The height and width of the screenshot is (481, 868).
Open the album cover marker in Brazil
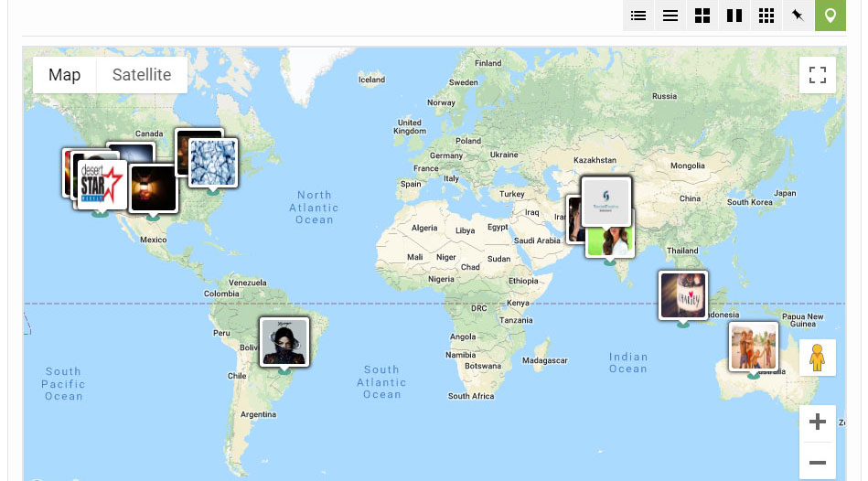(284, 342)
